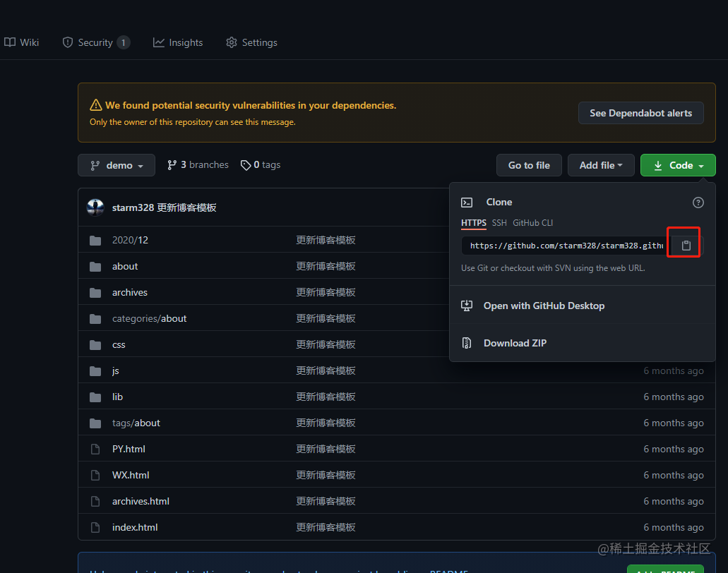
Task: Click the warning triangle alert icon
Action: pos(95,105)
